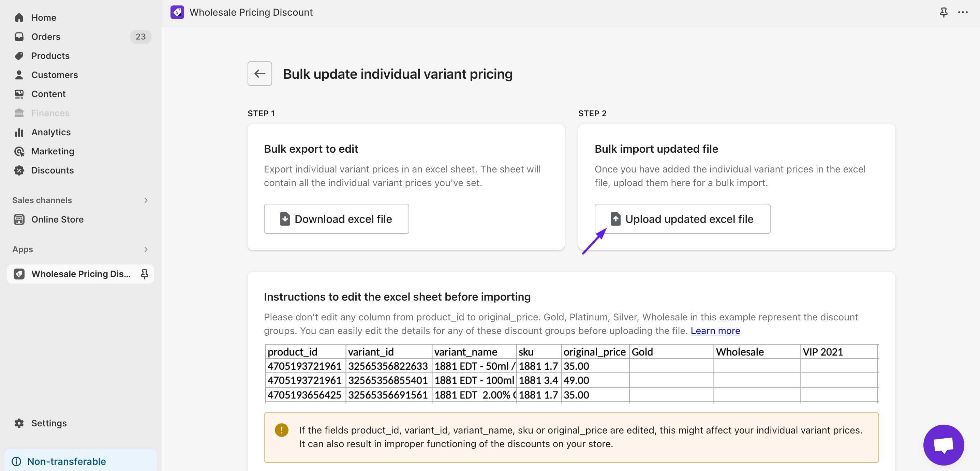Click the Products tag icon

click(x=19, y=56)
